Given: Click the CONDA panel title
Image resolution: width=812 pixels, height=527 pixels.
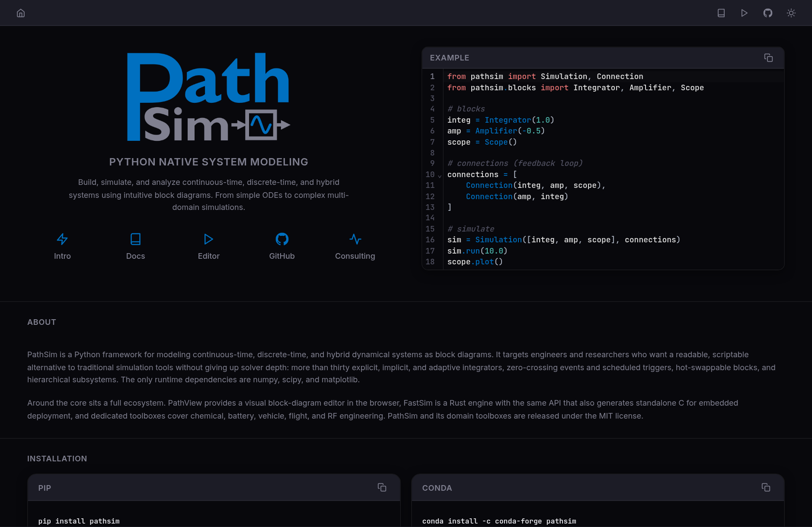Looking at the screenshot, I should (437, 488).
